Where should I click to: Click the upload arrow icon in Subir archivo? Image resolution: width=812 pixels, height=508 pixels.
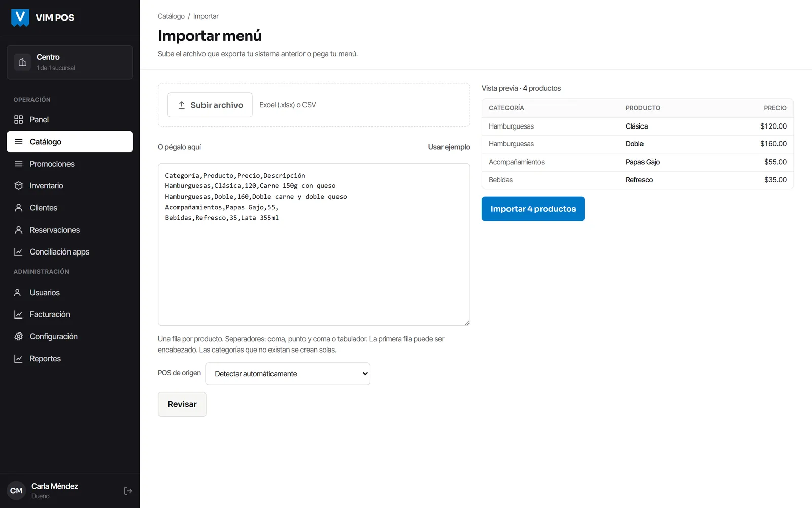tap(182, 105)
